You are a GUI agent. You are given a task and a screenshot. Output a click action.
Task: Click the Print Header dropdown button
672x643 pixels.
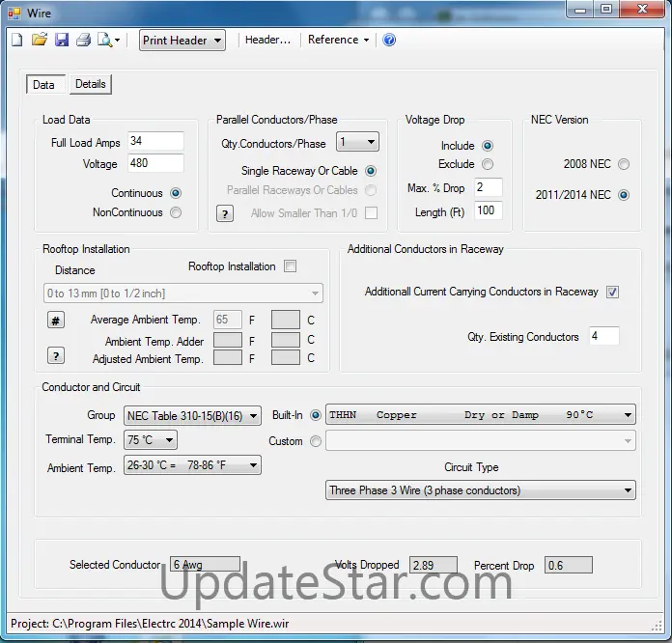182,40
